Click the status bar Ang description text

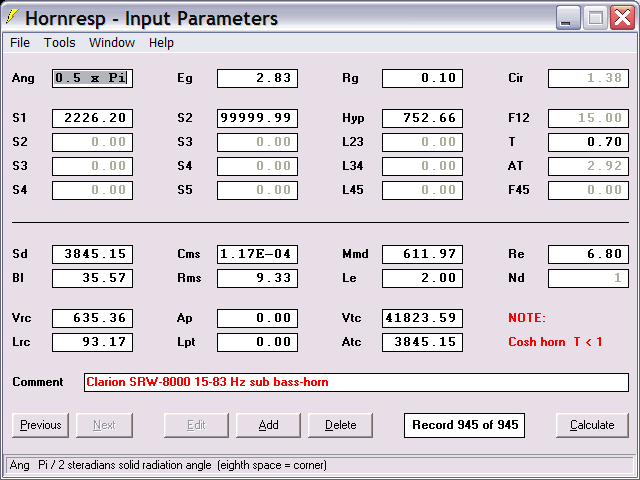(x=168, y=465)
